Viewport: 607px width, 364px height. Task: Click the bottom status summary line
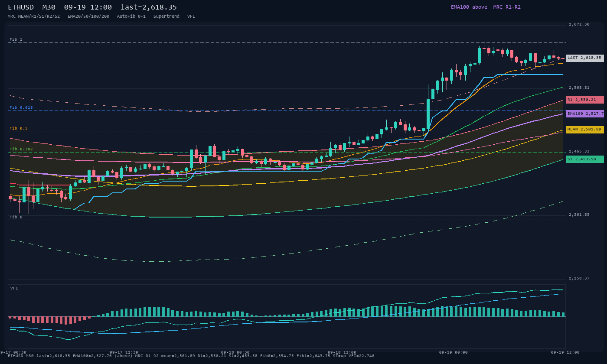191,356
